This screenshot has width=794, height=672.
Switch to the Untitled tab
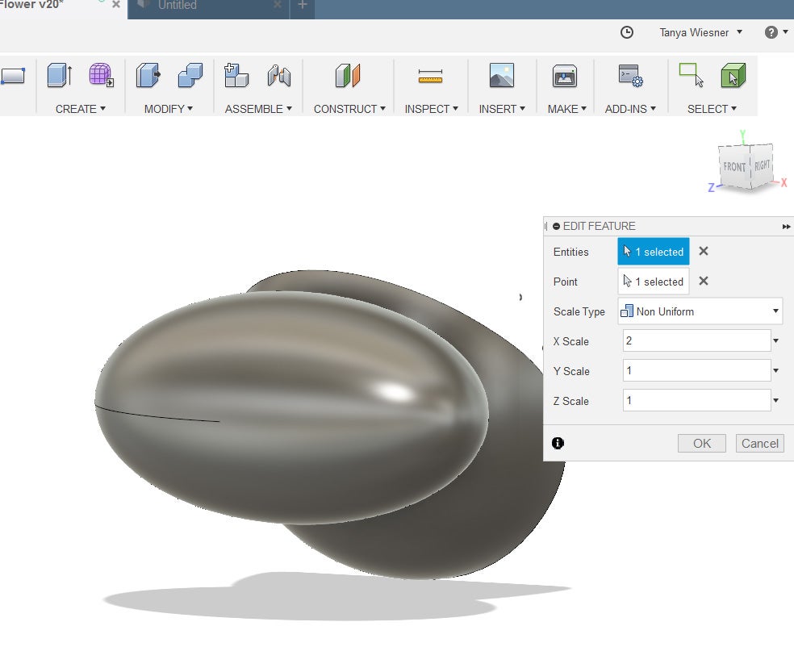point(178,6)
